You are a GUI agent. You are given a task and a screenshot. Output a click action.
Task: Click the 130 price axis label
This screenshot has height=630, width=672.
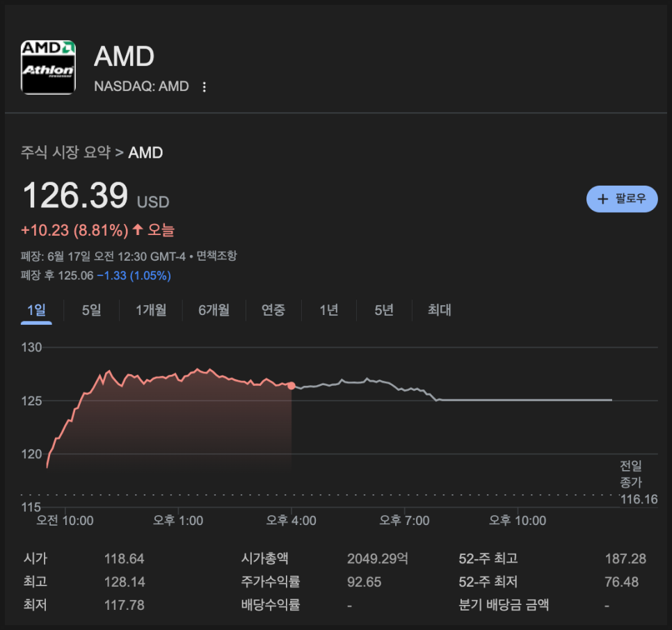pyautogui.click(x=31, y=347)
